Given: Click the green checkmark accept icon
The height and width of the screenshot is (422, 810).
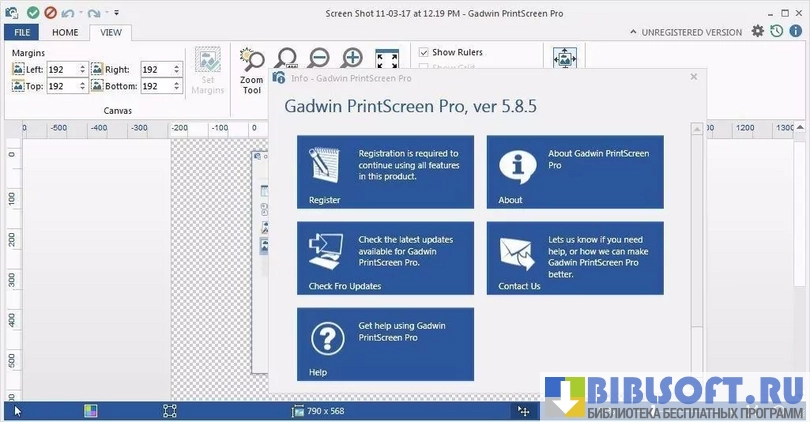Looking at the screenshot, I should 33,13.
